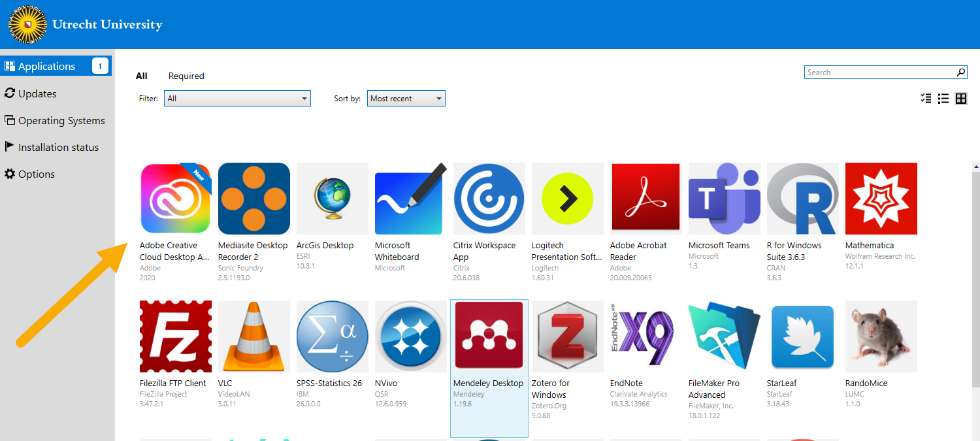Open Mathematica from the app grid

[881, 199]
